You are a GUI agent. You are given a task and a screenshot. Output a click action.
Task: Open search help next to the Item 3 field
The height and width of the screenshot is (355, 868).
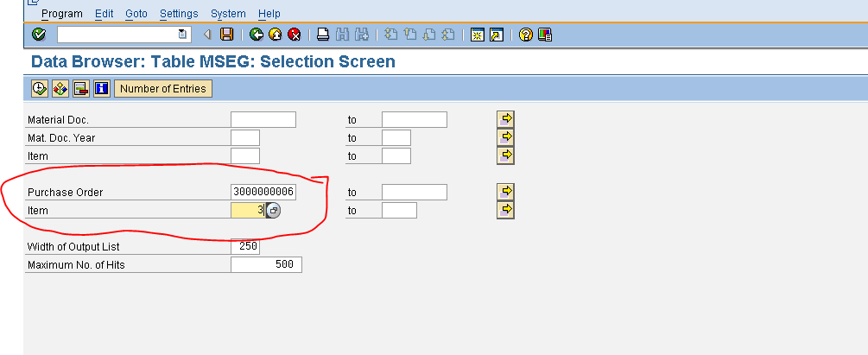click(274, 211)
